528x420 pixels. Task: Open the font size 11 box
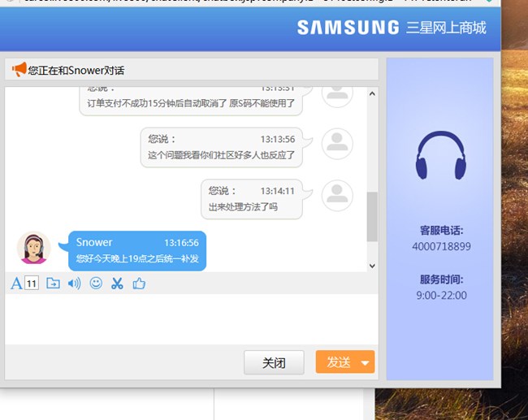[32, 284]
